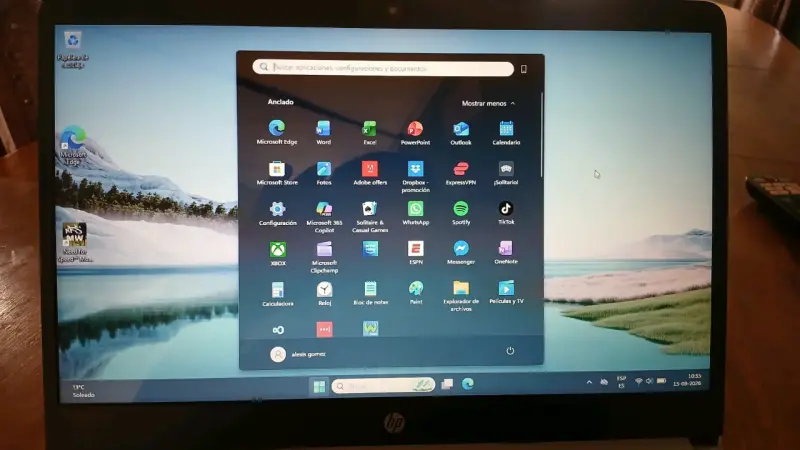Open Explorador de archivos
This screenshot has width=800, height=450.
461,296
